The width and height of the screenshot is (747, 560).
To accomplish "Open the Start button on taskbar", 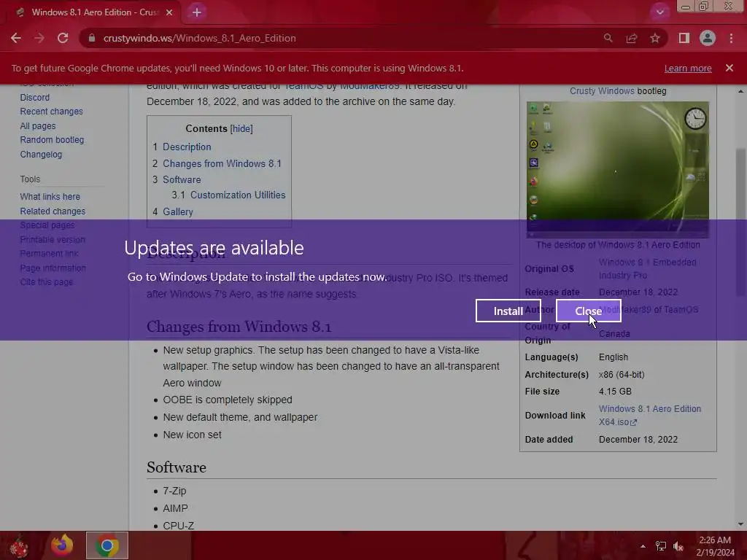I will (x=18, y=545).
